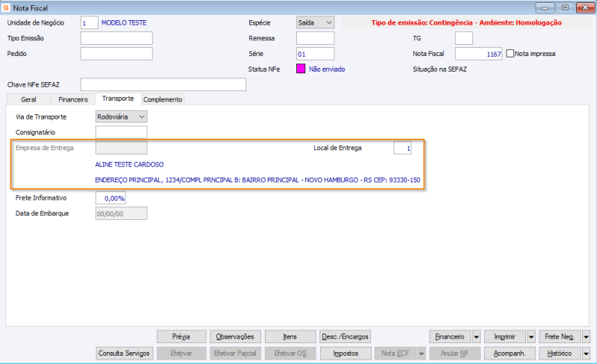
Task: Click the ENDEREÇO PRINCIPAL address line
Action: click(x=257, y=180)
